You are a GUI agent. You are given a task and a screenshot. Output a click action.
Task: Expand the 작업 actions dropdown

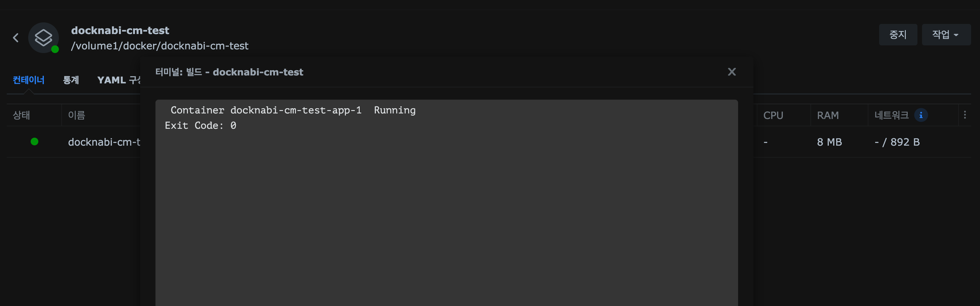[946, 35]
